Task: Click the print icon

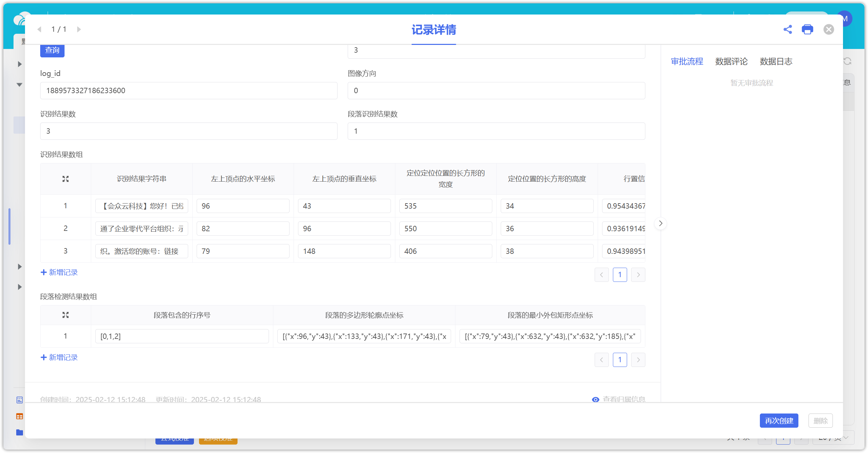Action: coord(808,29)
